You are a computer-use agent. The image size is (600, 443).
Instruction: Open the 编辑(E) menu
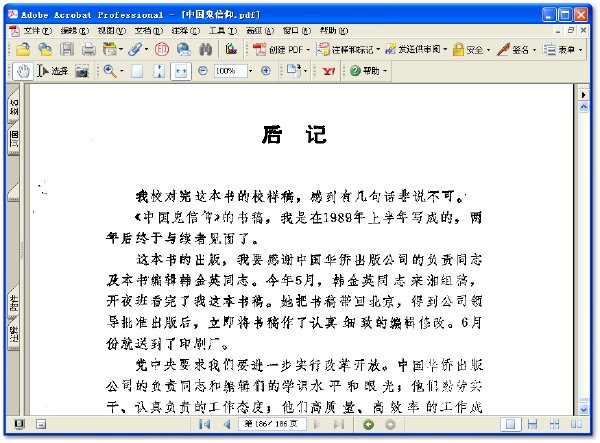[x=75, y=30]
